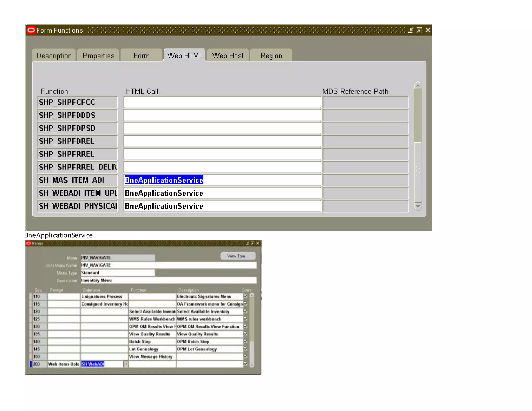
Task: Select submenu Consigned Inventory
Action: (x=104, y=304)
